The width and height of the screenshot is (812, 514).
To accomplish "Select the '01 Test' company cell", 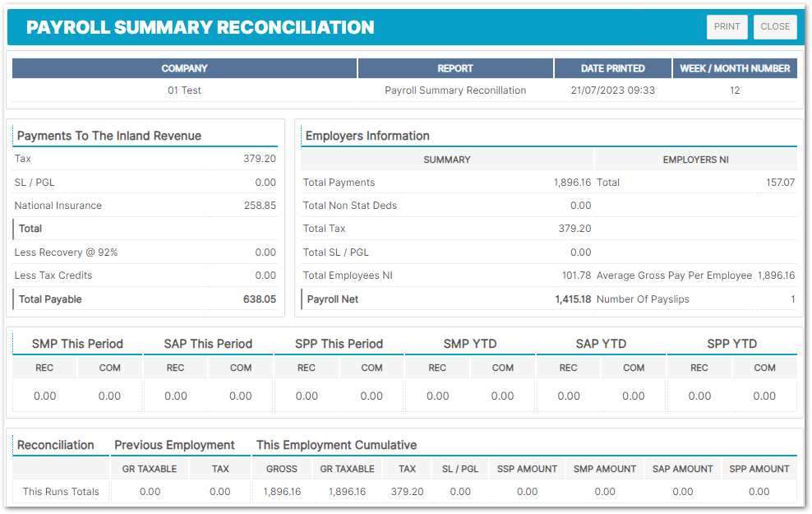I will pos(184,90).
